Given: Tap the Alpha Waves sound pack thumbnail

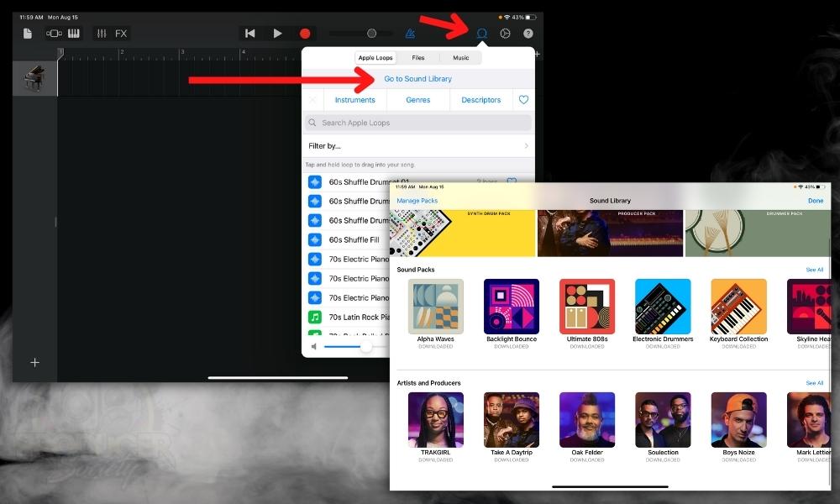Looking at the screenshot, I should point(435,304).
